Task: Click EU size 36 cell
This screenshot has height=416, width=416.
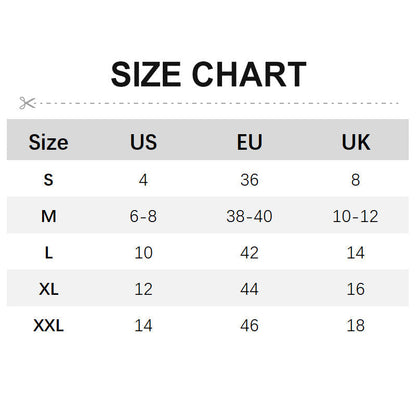Action: [x=249, y=180]
